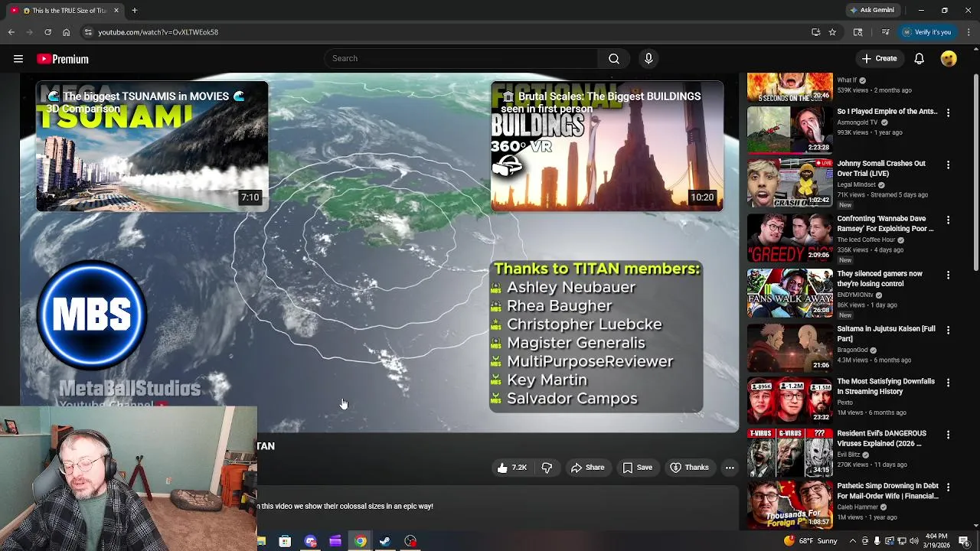
Task: Open Chrome three-dot menu
Action: 969,32
